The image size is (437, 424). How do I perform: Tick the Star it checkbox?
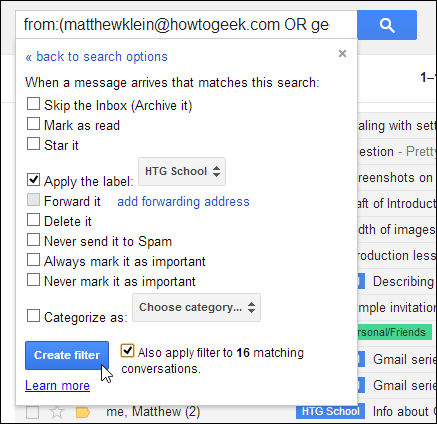[33, 144]
